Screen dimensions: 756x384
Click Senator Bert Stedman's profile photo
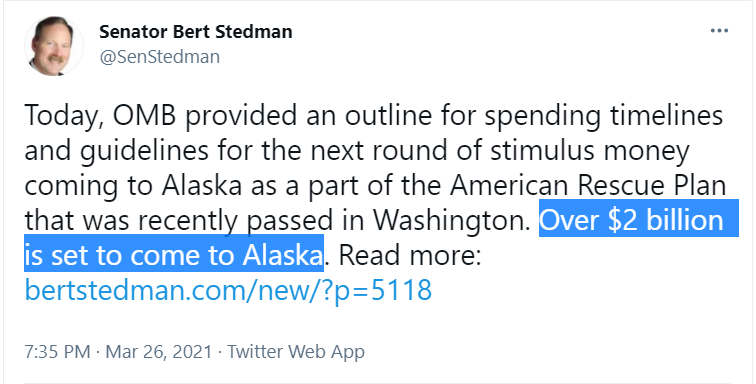click(x=54, y=46)
